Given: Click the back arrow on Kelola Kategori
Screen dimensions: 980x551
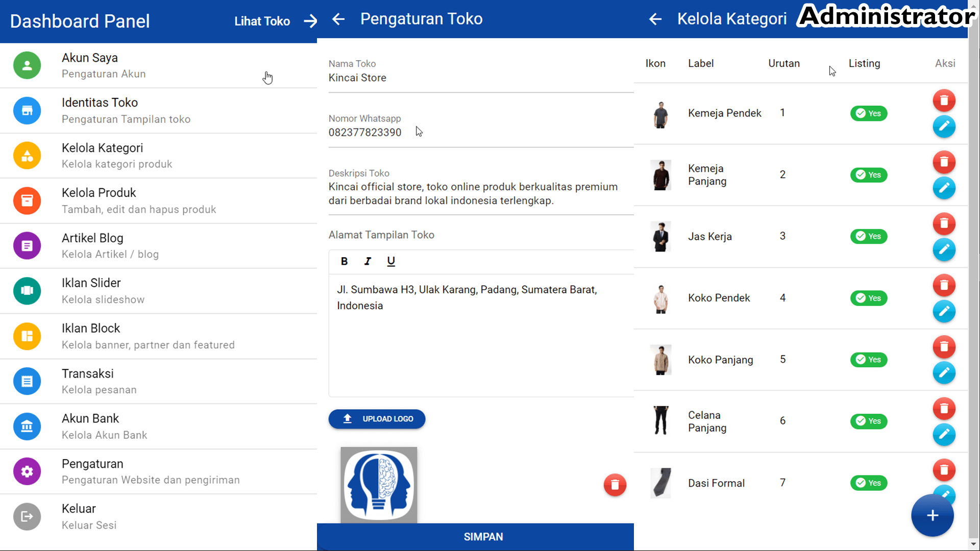Looking at the screenshot, I should (655, 19).
